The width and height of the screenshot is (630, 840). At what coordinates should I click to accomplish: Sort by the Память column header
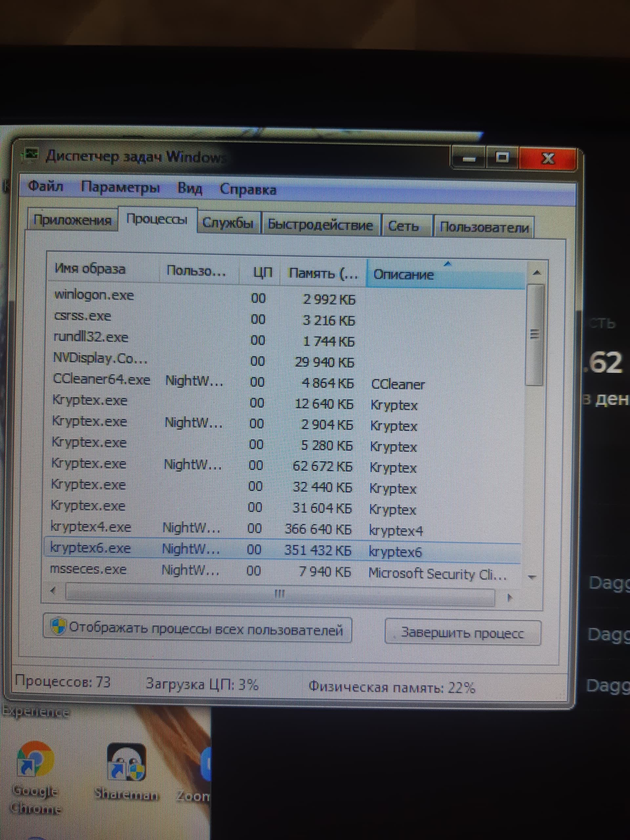[x=323, y=273]
